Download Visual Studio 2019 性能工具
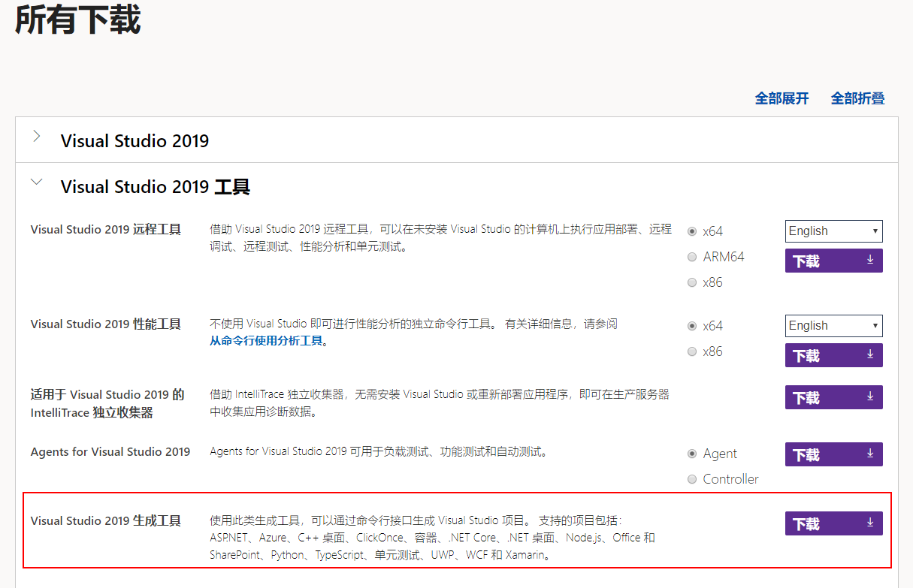Image resolution: width=913 pixels, height=588 pixels. tap(833, 355)
